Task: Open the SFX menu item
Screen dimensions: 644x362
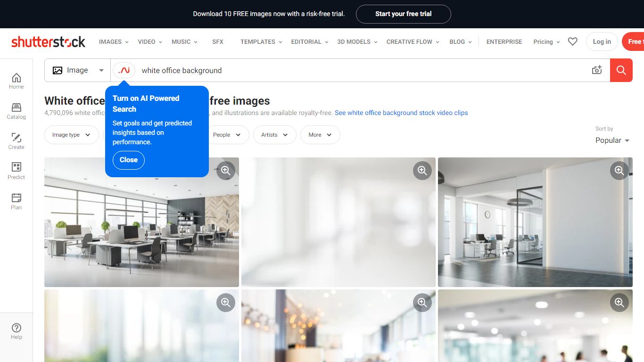Action: tap(218, 41)
